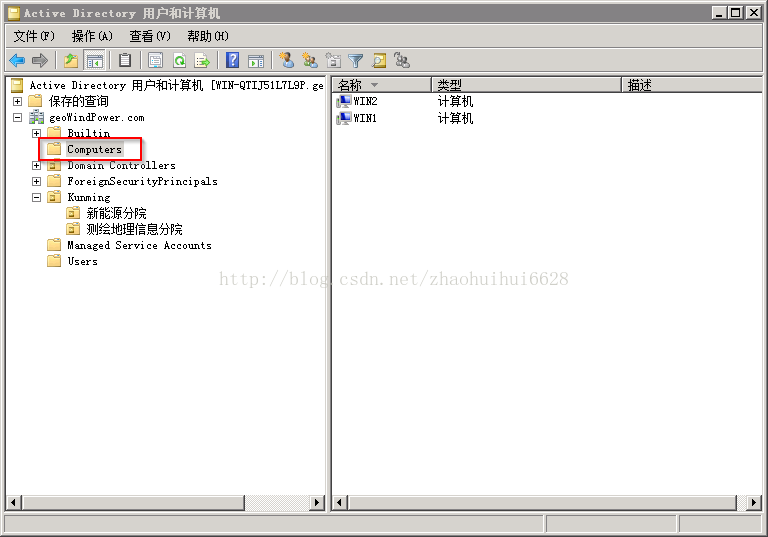
Task: Click 计算机 type cell in WIN1 row
Action: tap(456, 118)
